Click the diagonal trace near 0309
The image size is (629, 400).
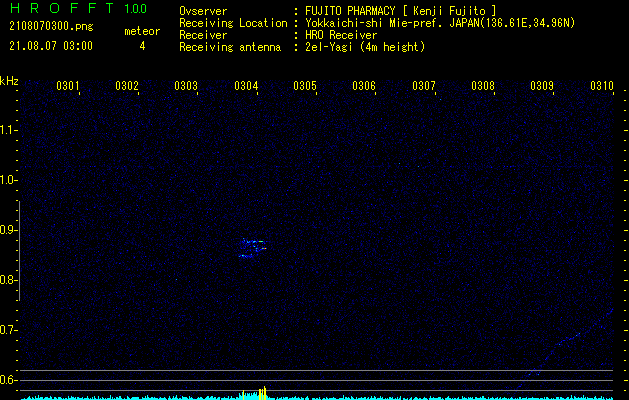[564, 349]
